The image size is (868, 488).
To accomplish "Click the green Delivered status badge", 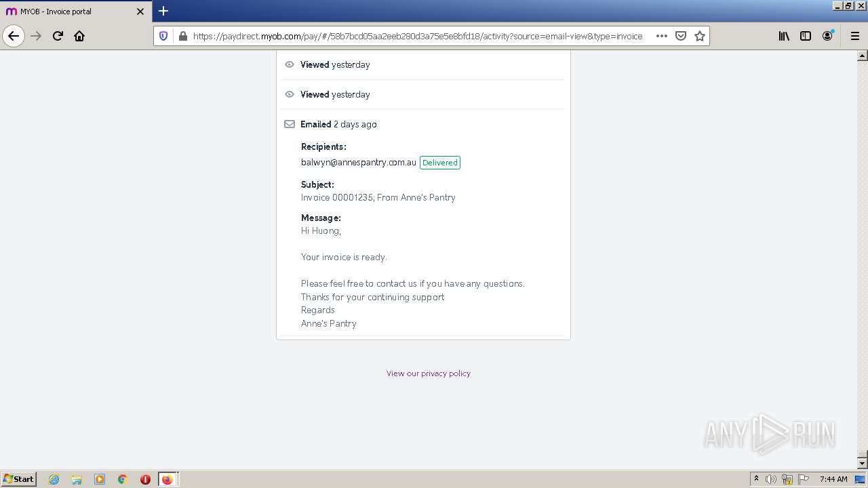I will tap(440, 163).
